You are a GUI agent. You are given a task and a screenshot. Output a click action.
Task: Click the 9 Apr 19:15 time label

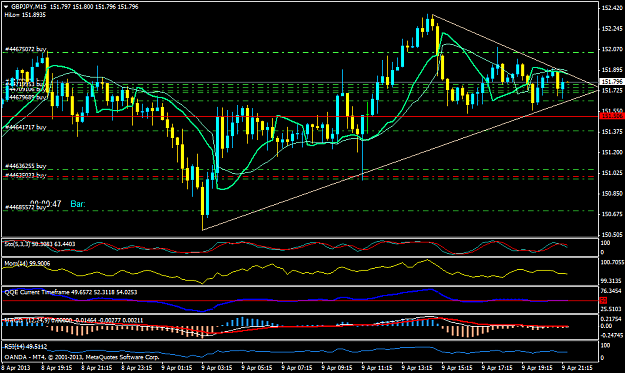(537, 367)
